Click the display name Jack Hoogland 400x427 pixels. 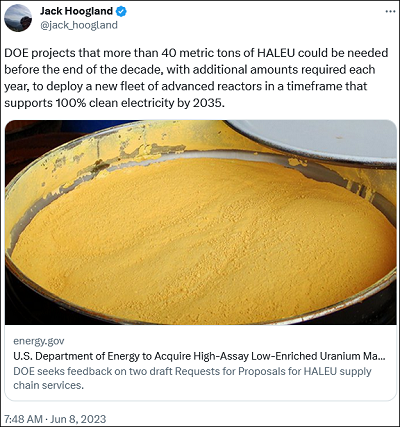(x=76, y=11)
